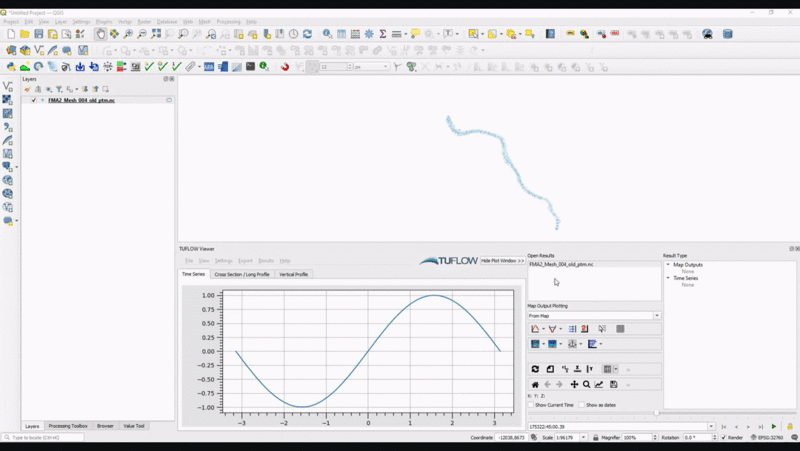Click the Save Project disk icon

tap(38, 34)
